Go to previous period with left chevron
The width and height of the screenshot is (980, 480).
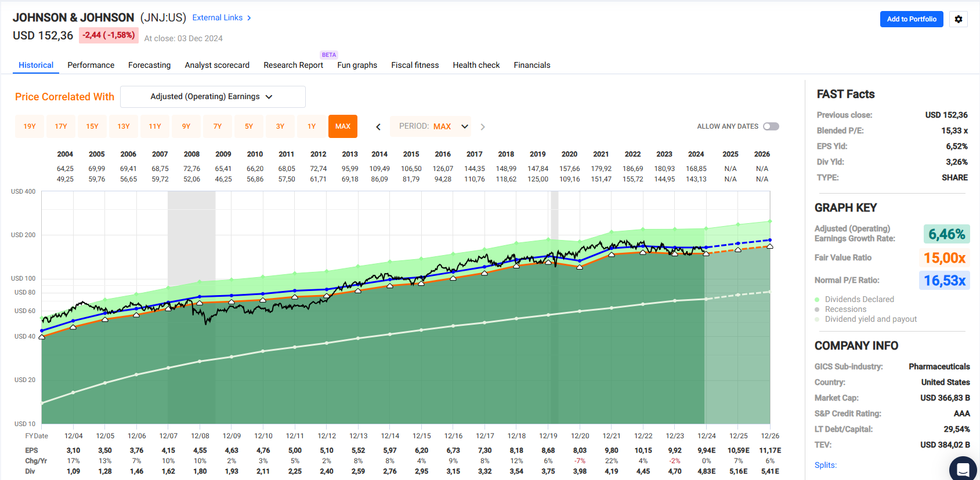tap(378, 126)
